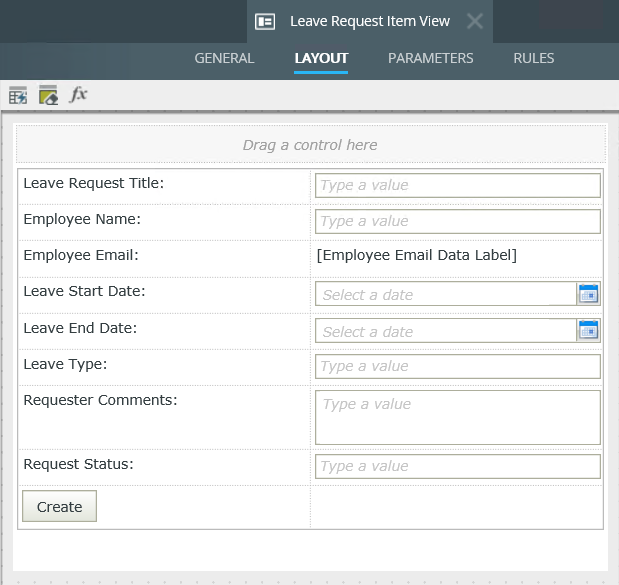Select the 'Employee Name:' label
The image size is (619, 585).
point(82,219)
